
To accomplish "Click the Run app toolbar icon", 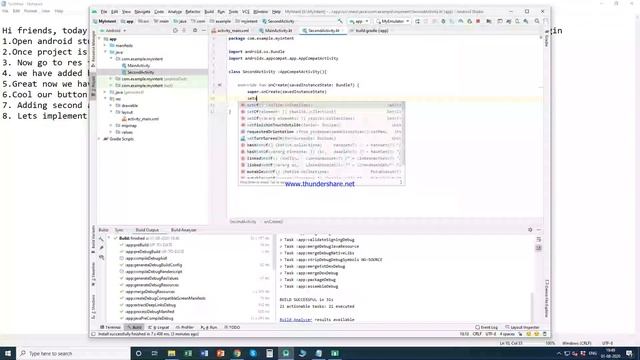I will pyautogui.click(x=417, y=21).
